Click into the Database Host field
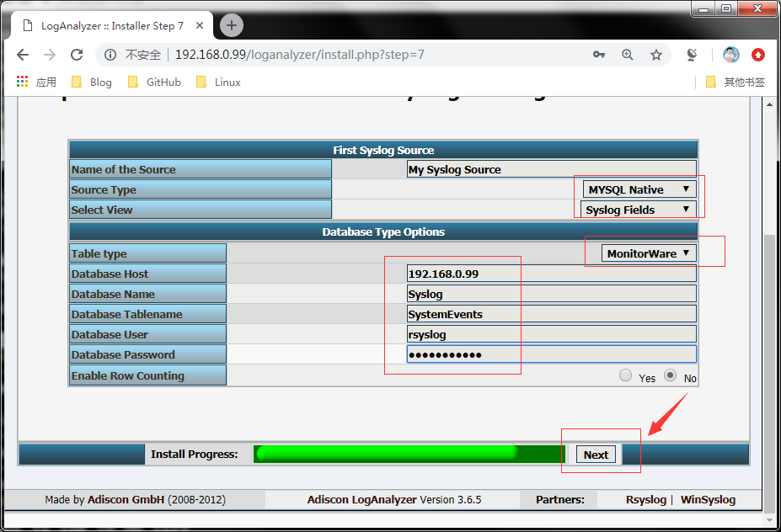Image resolution: width=781 pixels, height=532 pixels. click(x=551, y=274)
